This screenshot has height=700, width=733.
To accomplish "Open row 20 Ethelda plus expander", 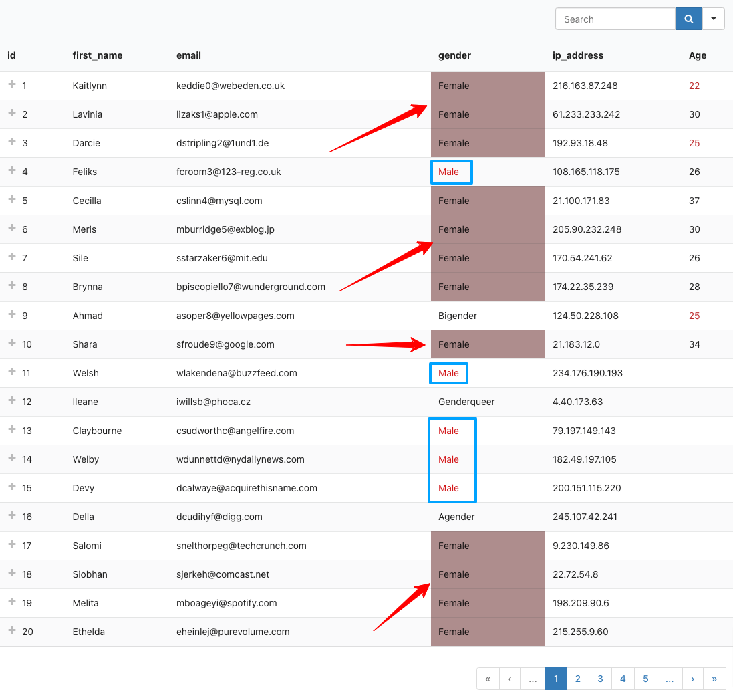I will tap(11, 631).
